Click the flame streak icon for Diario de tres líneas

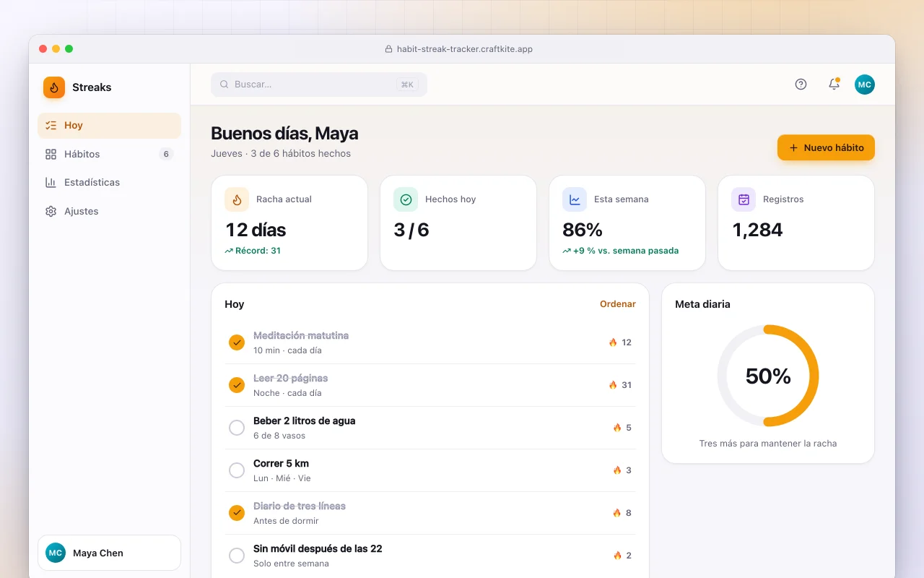pyautogui.click(x=617, y=513)
